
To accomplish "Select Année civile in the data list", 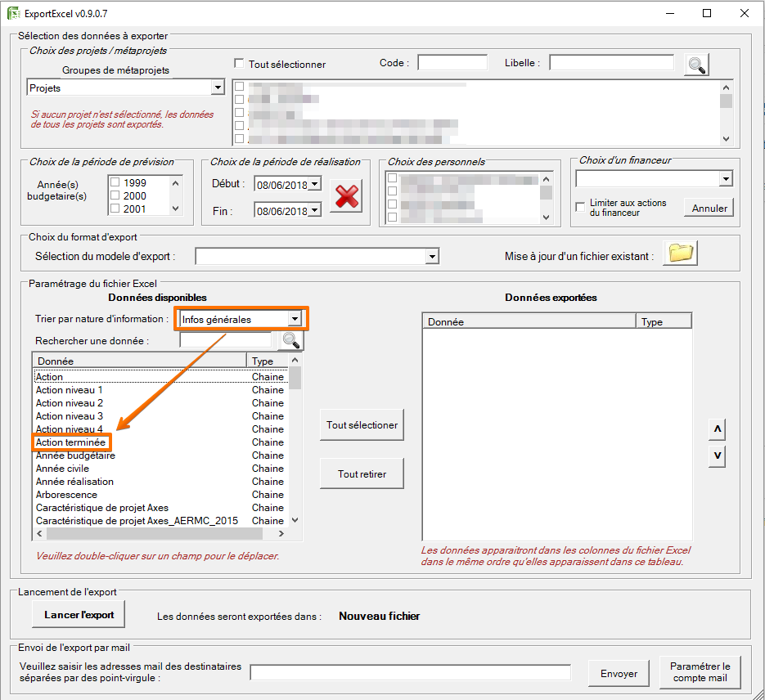I will click(x=62, y=469).
